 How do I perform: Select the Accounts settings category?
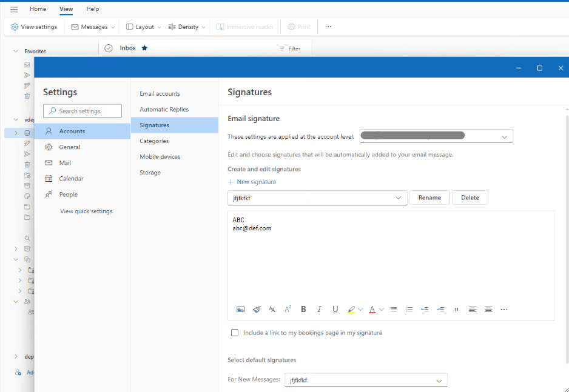(82, 131)
